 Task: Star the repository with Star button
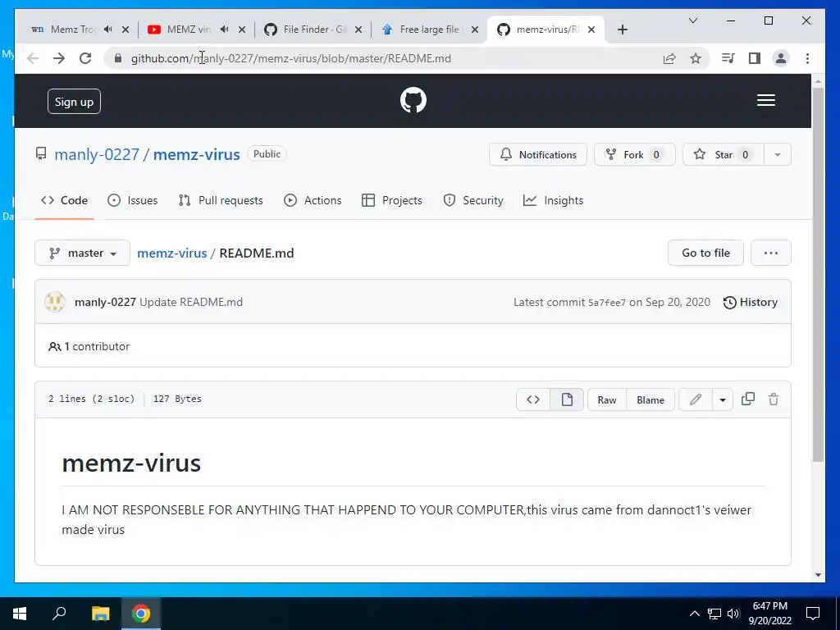coord(724,154)
